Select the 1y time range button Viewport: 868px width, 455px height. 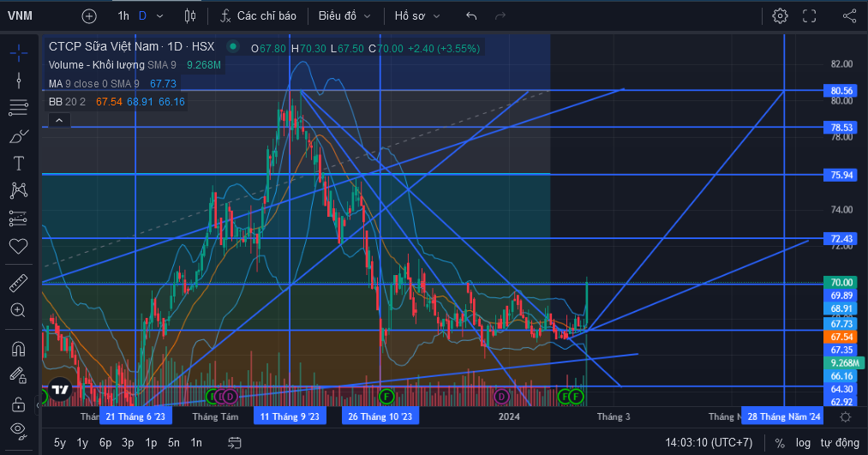[x=82, y=443]
